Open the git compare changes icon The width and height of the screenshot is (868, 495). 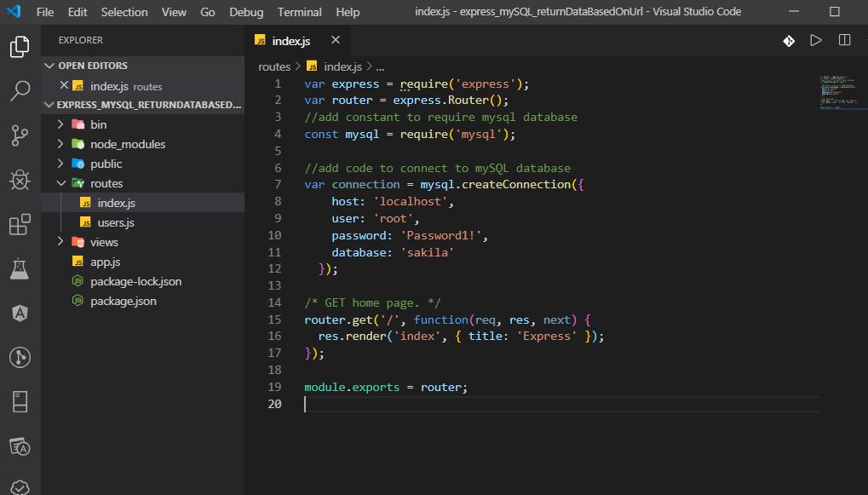point(786,39)
